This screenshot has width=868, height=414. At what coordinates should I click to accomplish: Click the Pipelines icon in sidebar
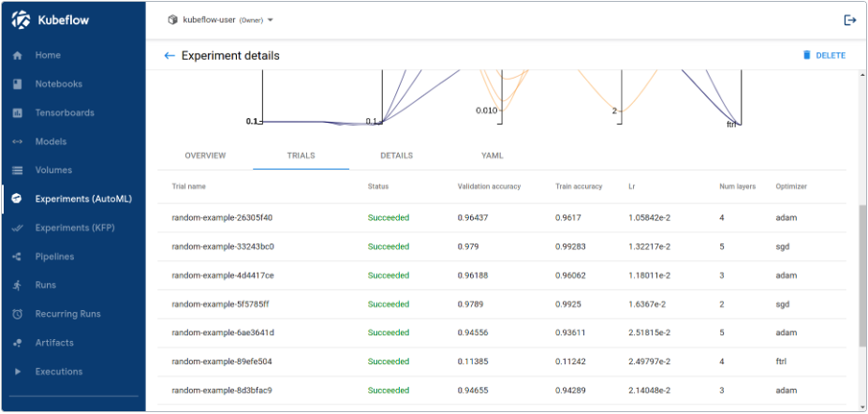[x=17, y=257]
